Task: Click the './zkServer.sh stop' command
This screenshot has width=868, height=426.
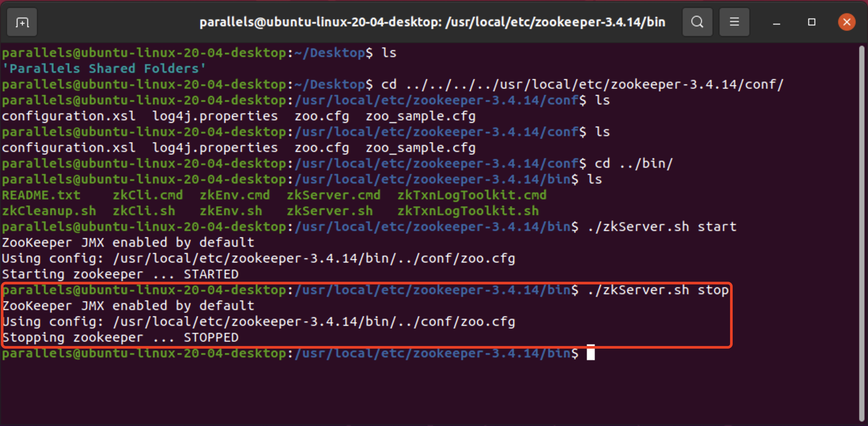Action: (x=658, y=290)
